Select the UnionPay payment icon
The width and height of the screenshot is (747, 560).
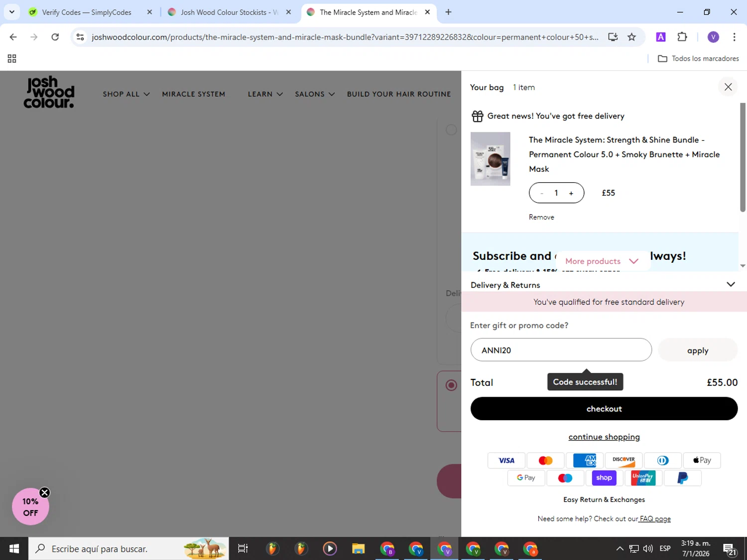tap(643, 478)
